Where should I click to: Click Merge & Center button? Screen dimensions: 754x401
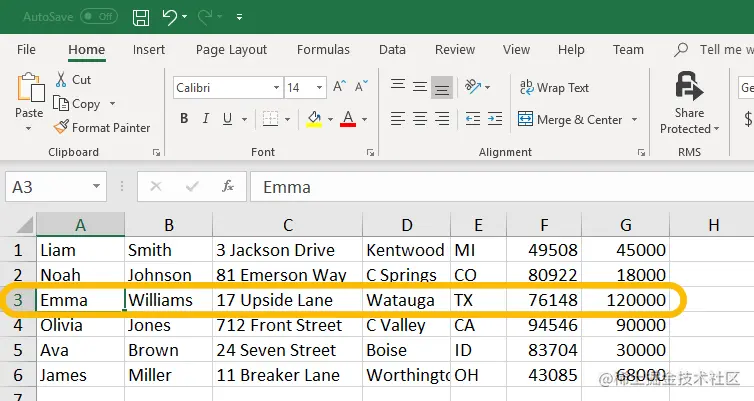[x=570, y=119]
